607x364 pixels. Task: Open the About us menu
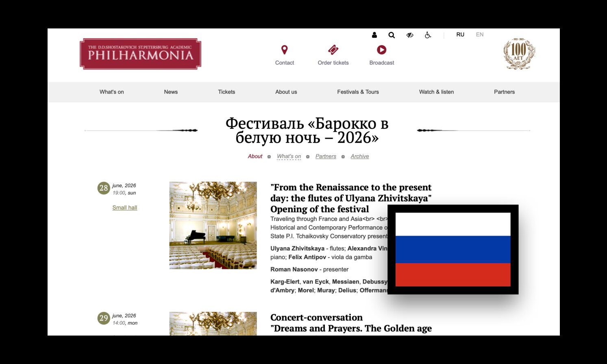[x=286, y=92]
